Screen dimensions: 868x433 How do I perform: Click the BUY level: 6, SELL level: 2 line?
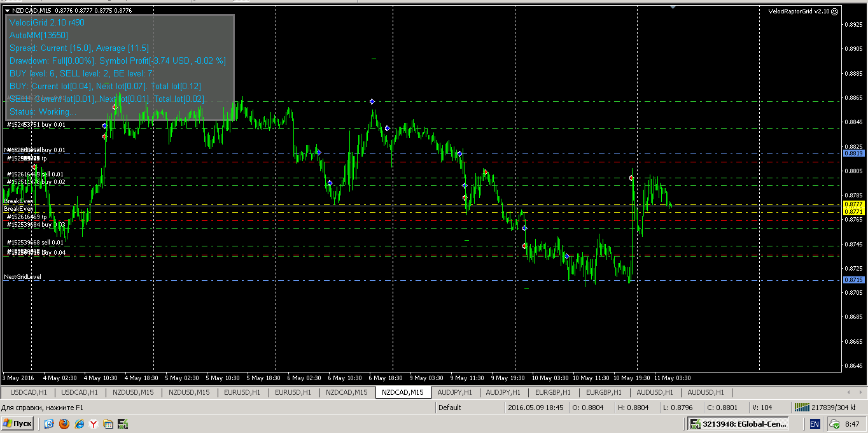[x=81, y=73]
